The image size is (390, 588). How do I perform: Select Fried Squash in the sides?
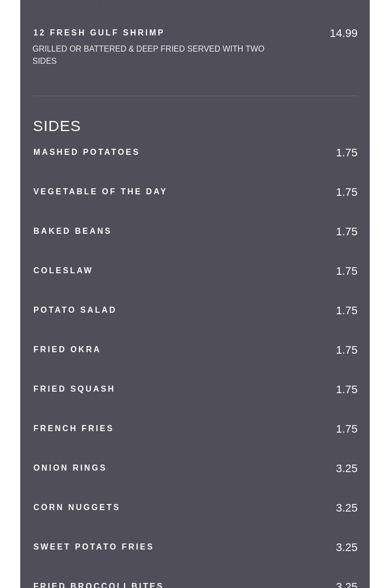74,389
